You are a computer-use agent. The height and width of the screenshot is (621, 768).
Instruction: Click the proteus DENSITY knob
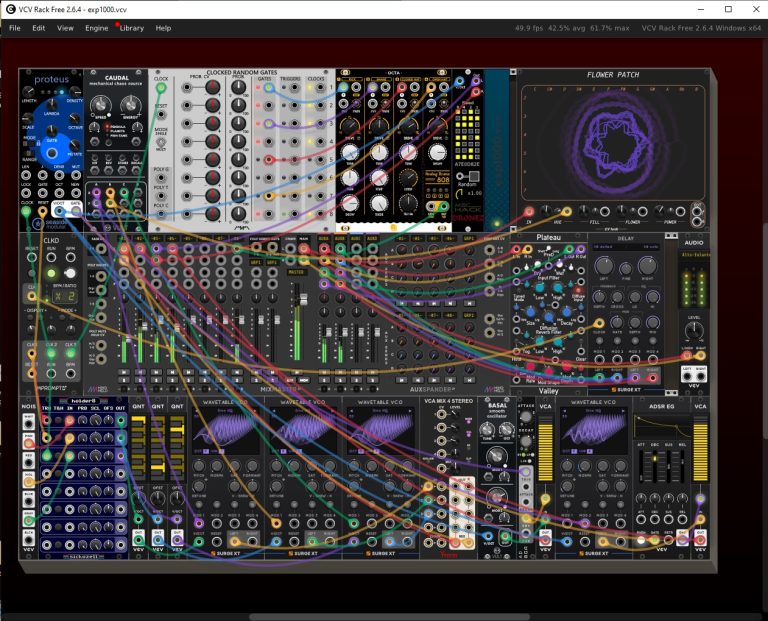pyautogui.click(x=74, y=92)
